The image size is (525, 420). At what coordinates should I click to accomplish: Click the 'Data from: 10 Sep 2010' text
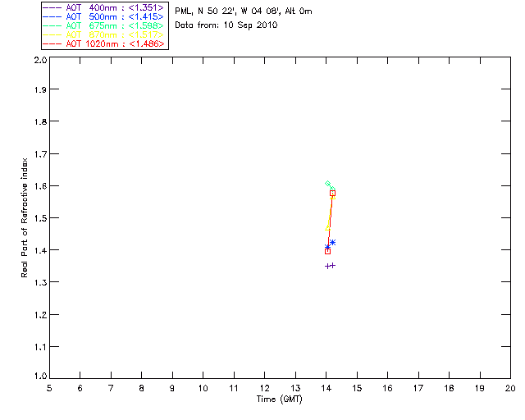[226, 25]
